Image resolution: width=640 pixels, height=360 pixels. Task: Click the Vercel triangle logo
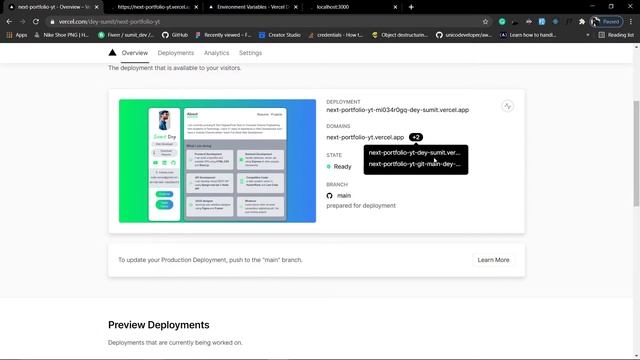pos(112,53)
